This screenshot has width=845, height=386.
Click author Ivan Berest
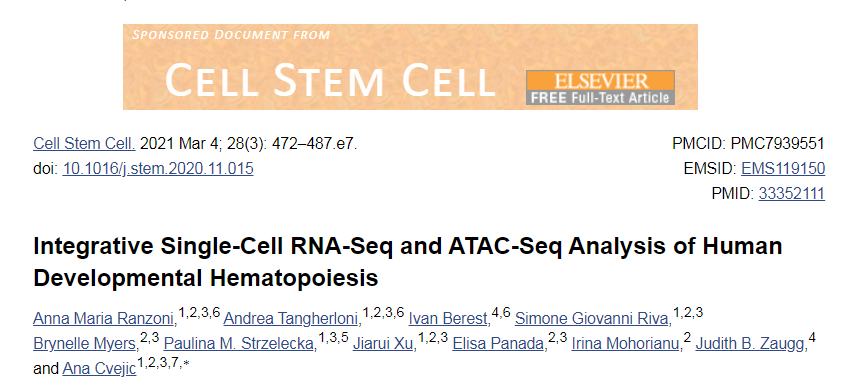(x=448, y=319)
